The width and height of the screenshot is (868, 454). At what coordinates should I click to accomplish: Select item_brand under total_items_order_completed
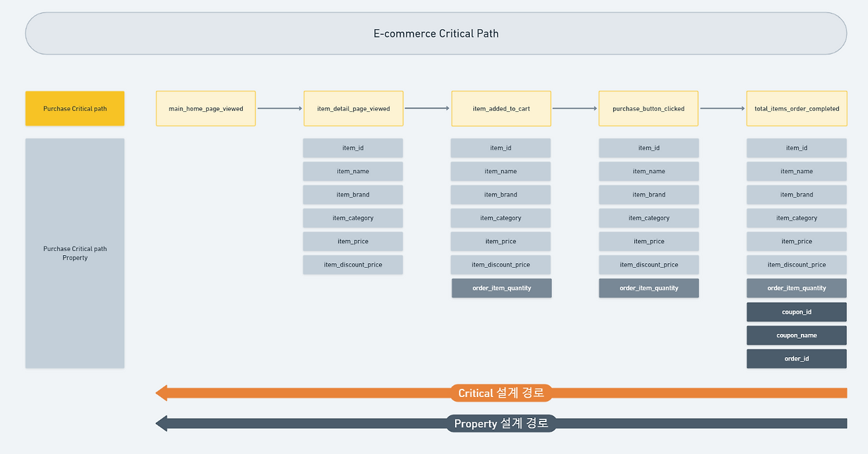click(x=796, y=194)
